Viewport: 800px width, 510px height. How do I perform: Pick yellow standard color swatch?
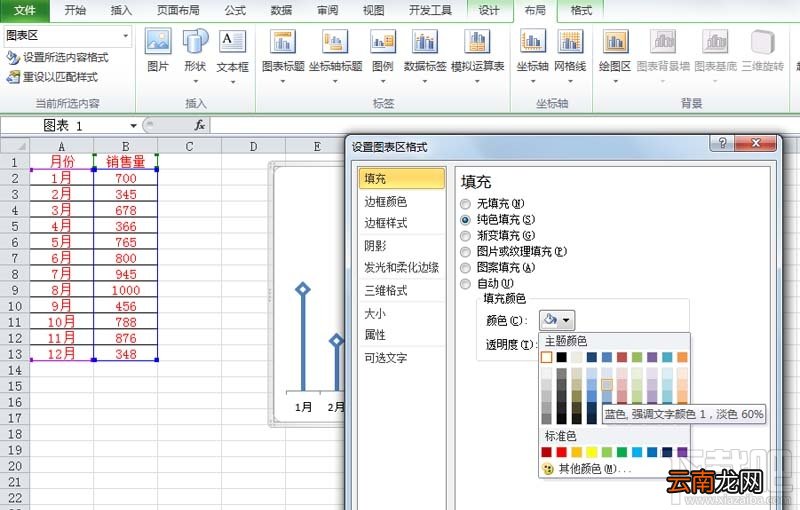[592, 452]
